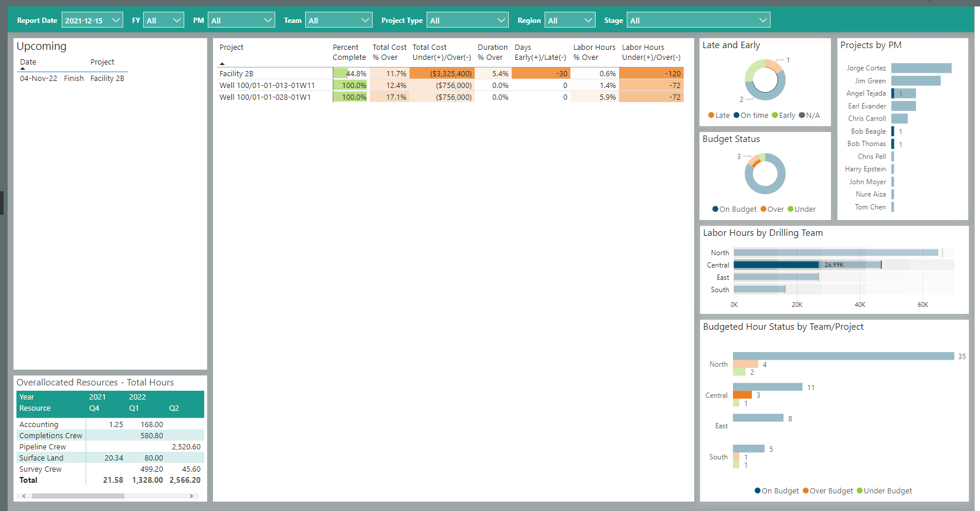Select the On Budget legend marker in Budget Status

715,209
